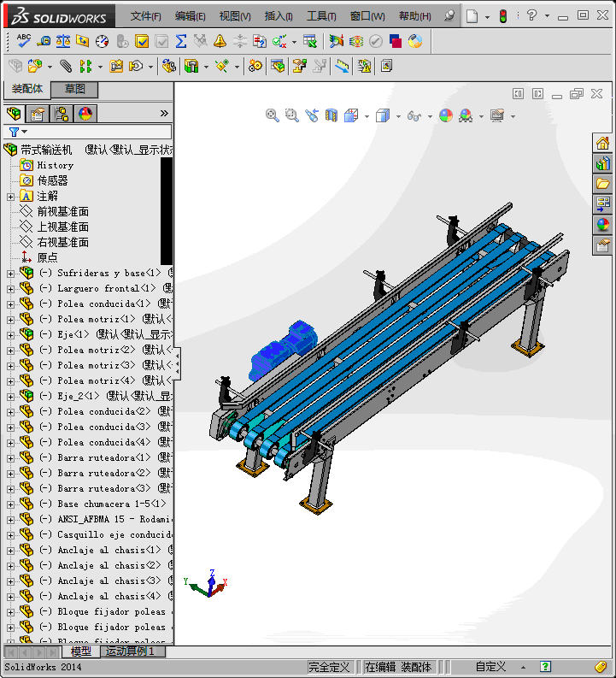Open the Design Library icon in task pane
The width and height of the screenshot is (616, 678).
point(603,163)
